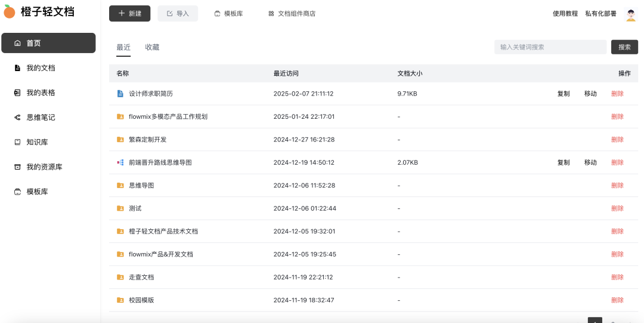Viewport: 644px width, 323px height.
Task: Delete the flowmix产品&开发文档 folder
Action: pyautogui.click(x=617, y=254)
